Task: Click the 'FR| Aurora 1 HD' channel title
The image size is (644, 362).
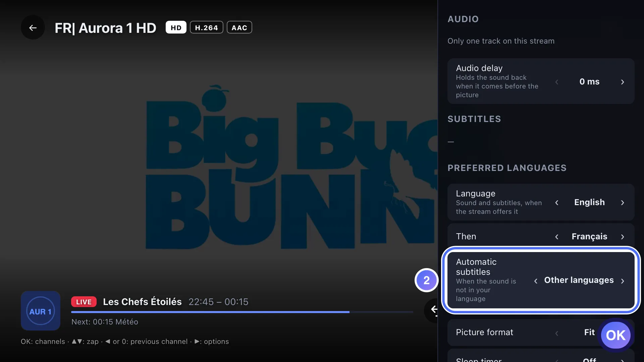Action: pos(105,28)
